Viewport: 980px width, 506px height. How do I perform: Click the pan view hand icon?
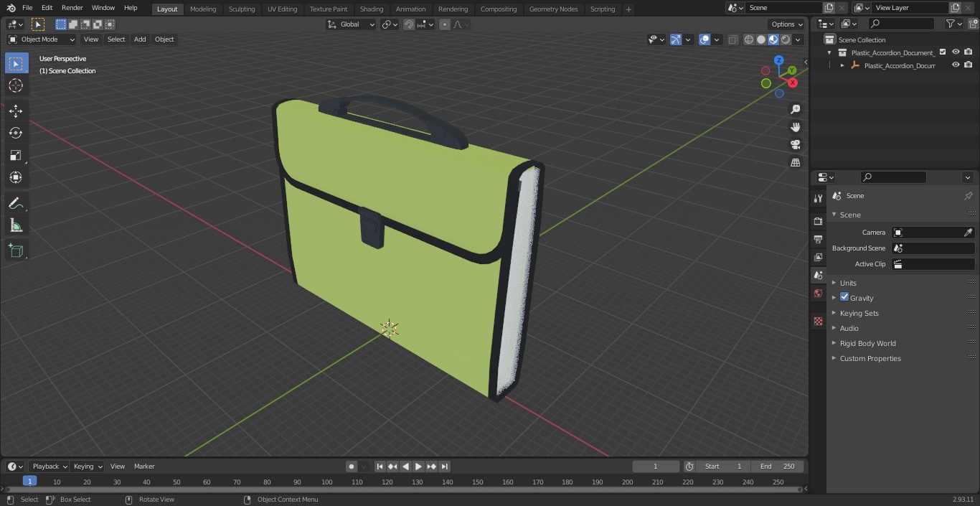pyautogui.click(x=795, y=127)
